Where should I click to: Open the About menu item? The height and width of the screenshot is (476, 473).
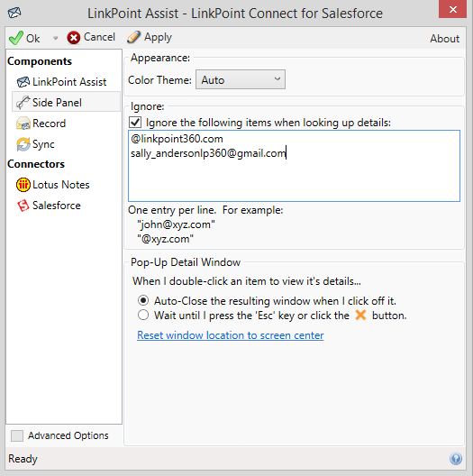point(444,39)
